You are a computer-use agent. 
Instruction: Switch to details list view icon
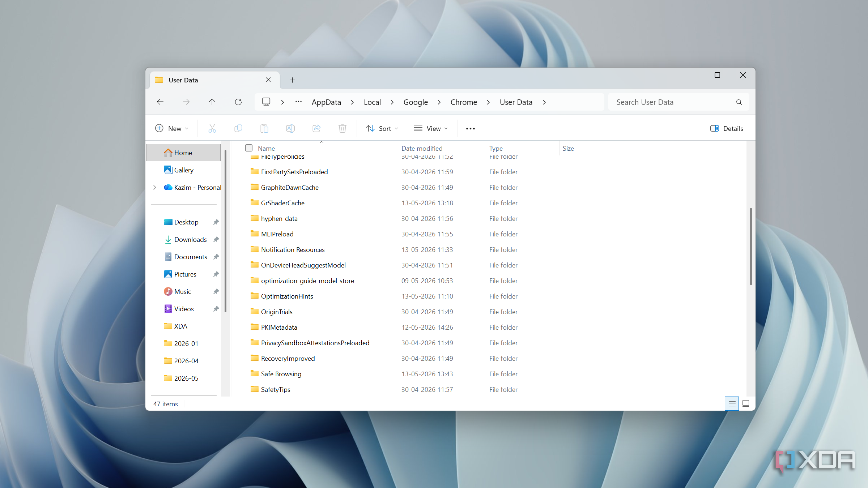pyautogui.click(x=732, y=403)
